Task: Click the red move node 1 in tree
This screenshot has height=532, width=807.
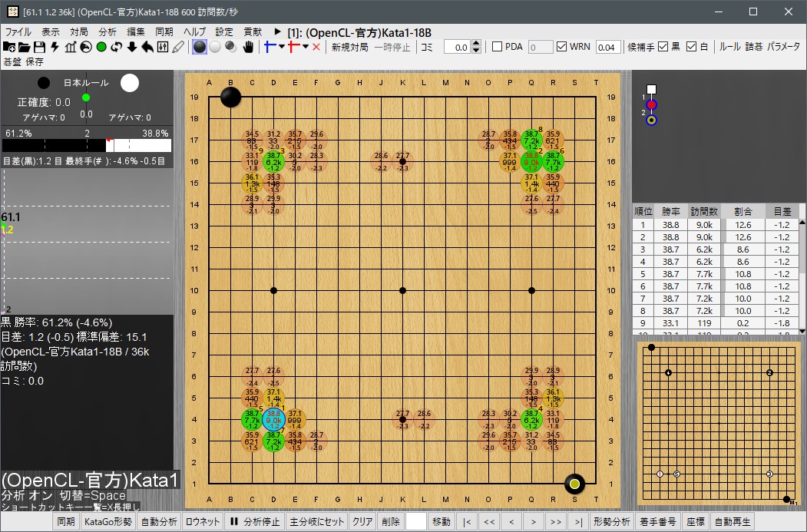Action: (x=652, y=105)
